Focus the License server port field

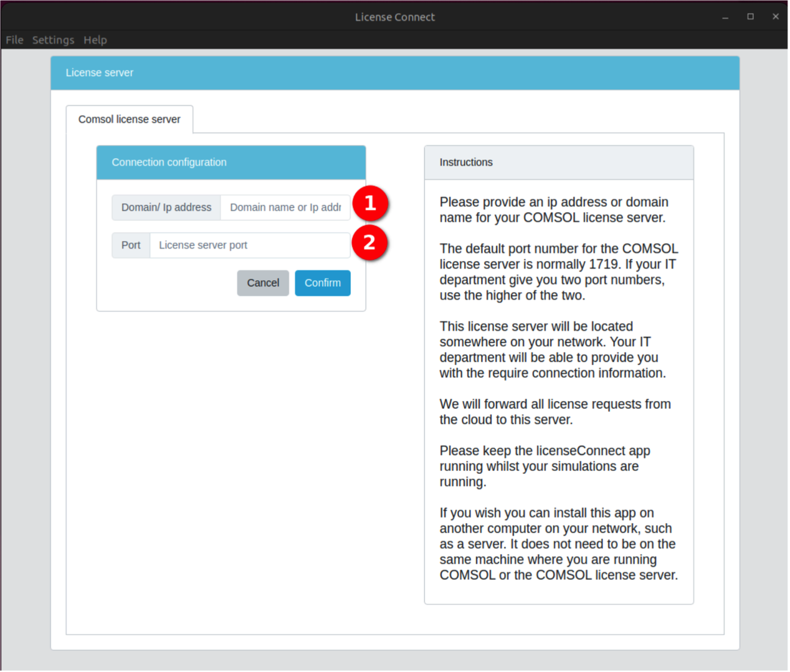coord(250,245)
